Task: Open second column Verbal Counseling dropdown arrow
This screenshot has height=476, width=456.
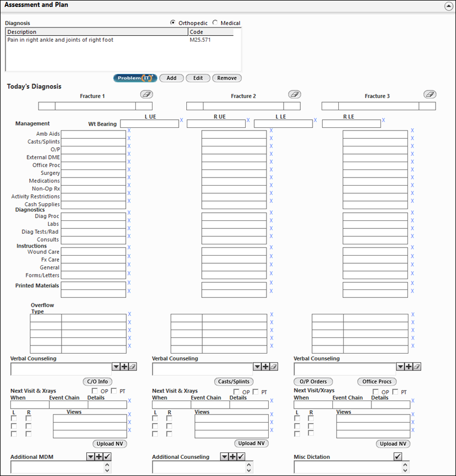Action: 257,367
